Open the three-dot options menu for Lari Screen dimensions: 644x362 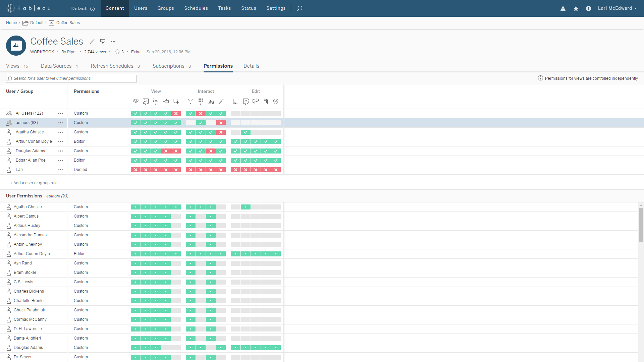click(x=61, y=170)
